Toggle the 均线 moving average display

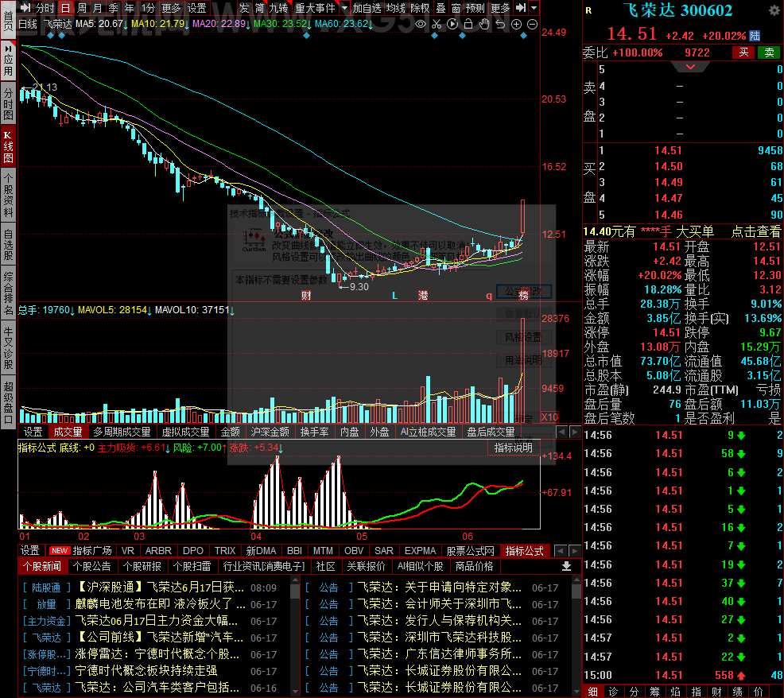[x=396, y=8]
